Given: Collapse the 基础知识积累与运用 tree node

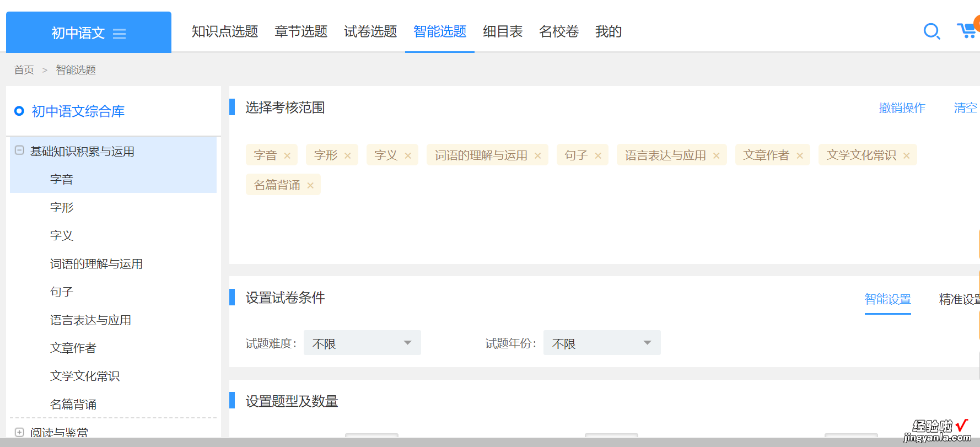Looking at the screenshot, I should tap(19, 150).
